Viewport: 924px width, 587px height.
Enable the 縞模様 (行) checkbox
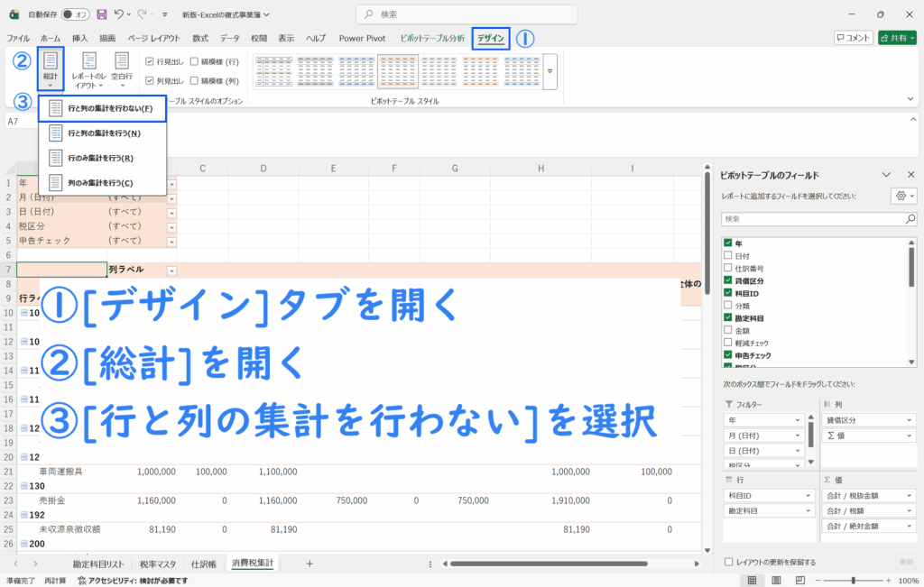tap(195, 61)
